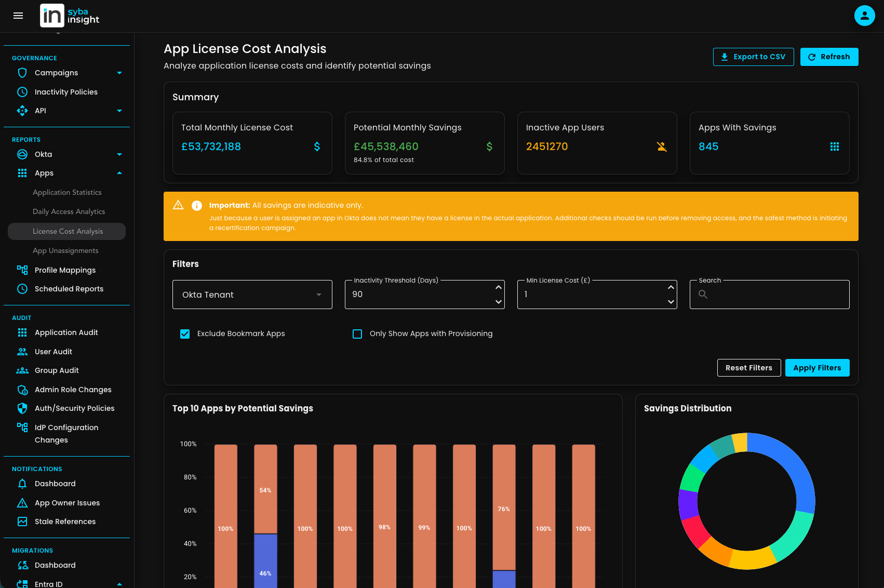Select Application Statistics in sidebar

[x=67, y=192]
